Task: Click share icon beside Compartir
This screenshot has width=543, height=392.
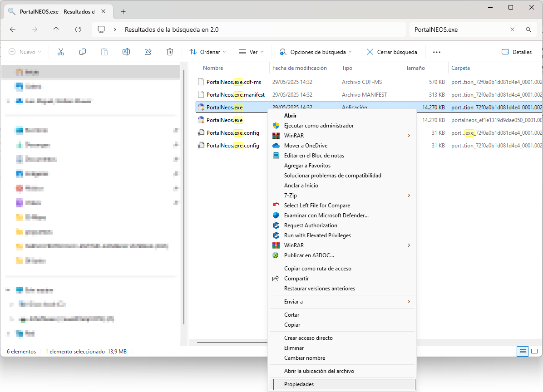Action: click(276, 279)
